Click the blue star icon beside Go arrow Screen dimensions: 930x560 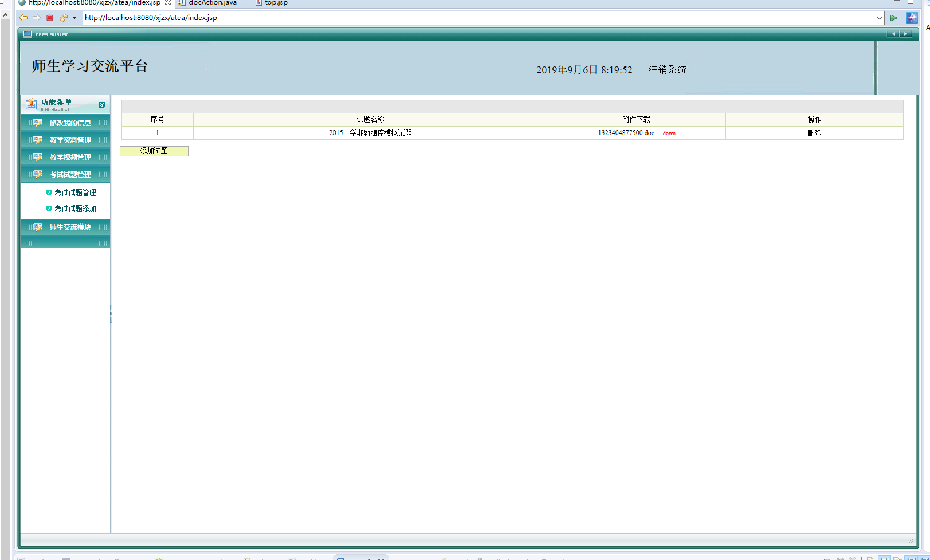click(912, 18)
